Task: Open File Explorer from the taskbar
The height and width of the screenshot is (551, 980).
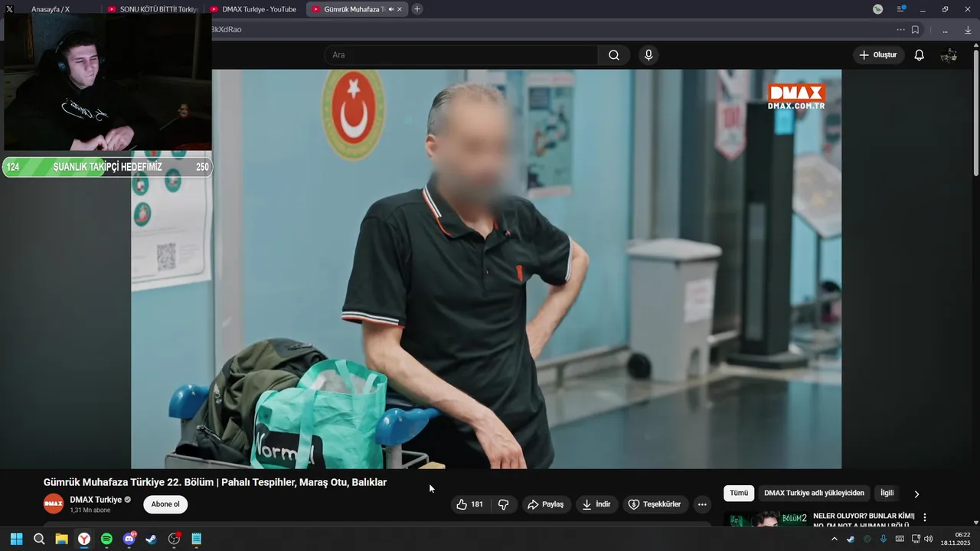Action: (61, 539)
